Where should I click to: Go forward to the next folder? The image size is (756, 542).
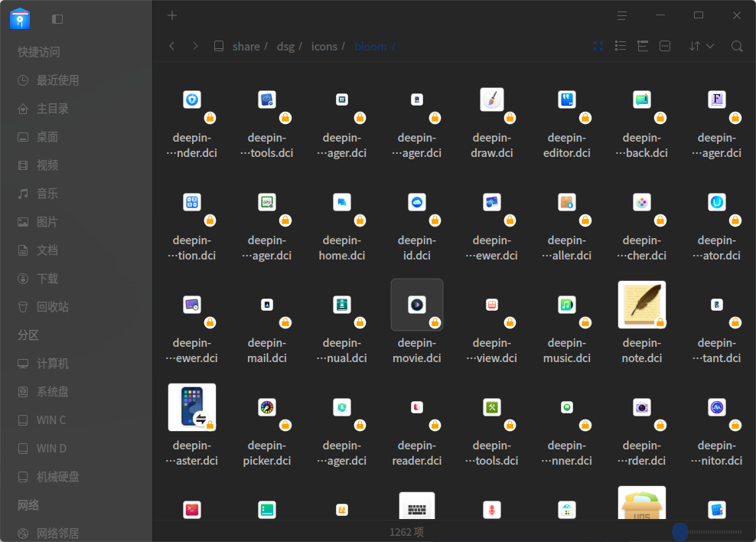click(x=195, y=46)
